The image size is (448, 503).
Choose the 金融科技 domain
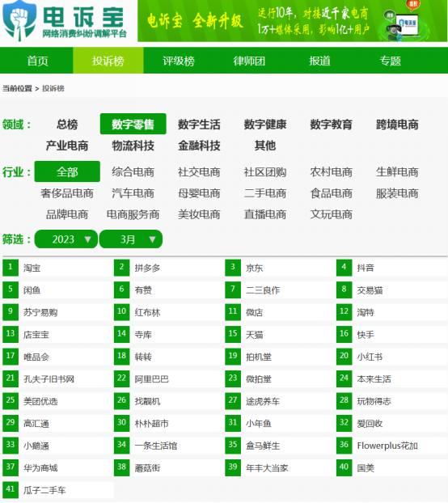pyautogui.click(x=199, y=146)
